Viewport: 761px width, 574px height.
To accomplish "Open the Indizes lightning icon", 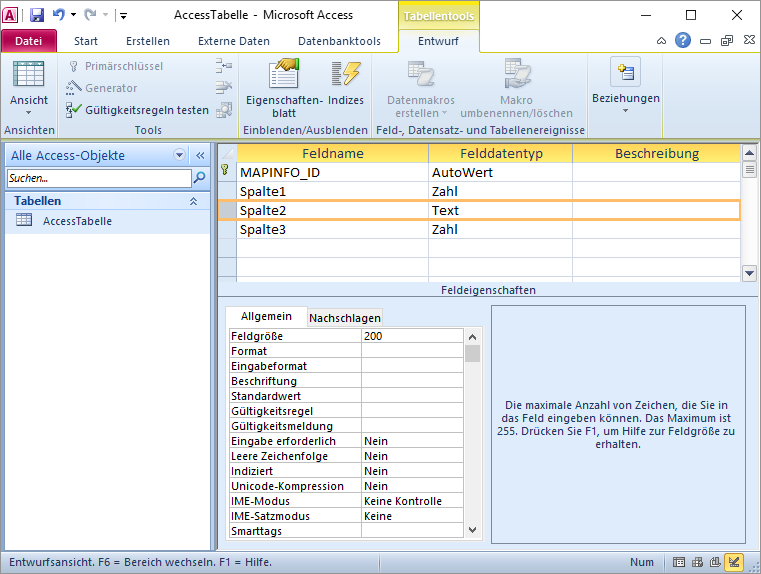I will point(346,73).
